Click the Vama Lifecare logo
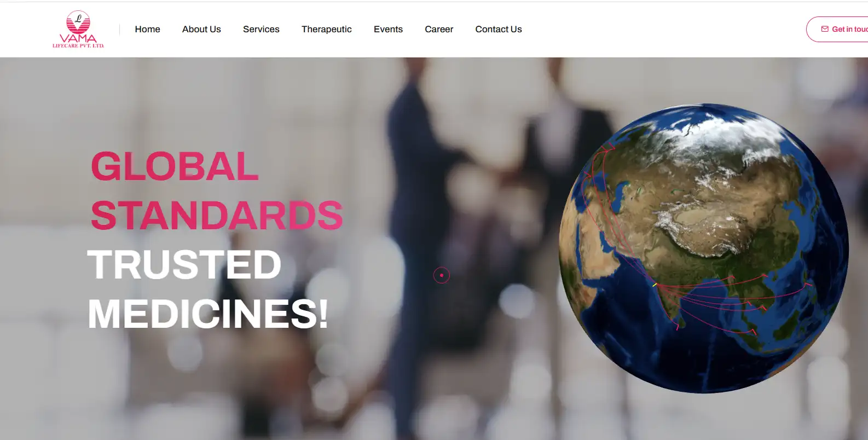 [78, 30]
